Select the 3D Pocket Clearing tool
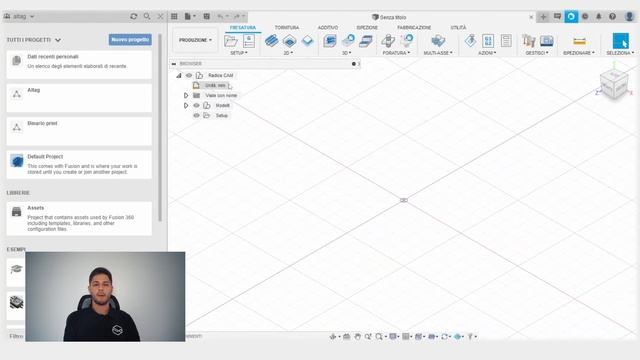640x360 pixels. 348,41
